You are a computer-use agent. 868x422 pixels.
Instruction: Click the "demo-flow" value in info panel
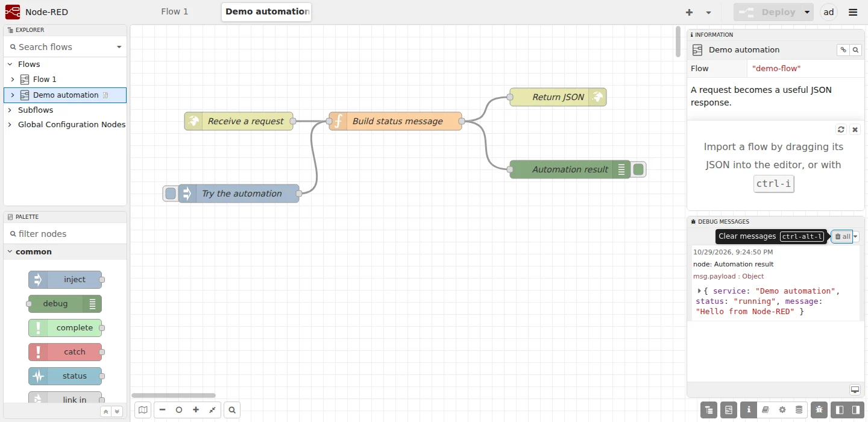[776, 69]
